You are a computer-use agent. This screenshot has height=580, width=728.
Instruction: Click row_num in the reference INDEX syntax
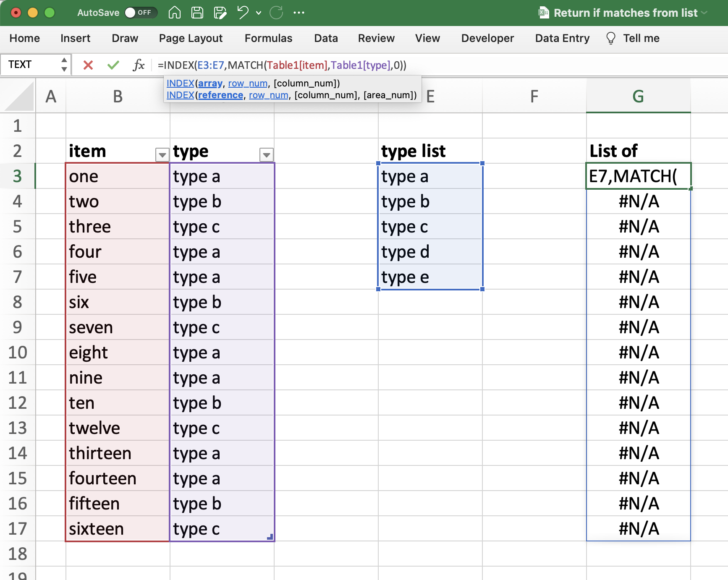(x=269, y=95)
